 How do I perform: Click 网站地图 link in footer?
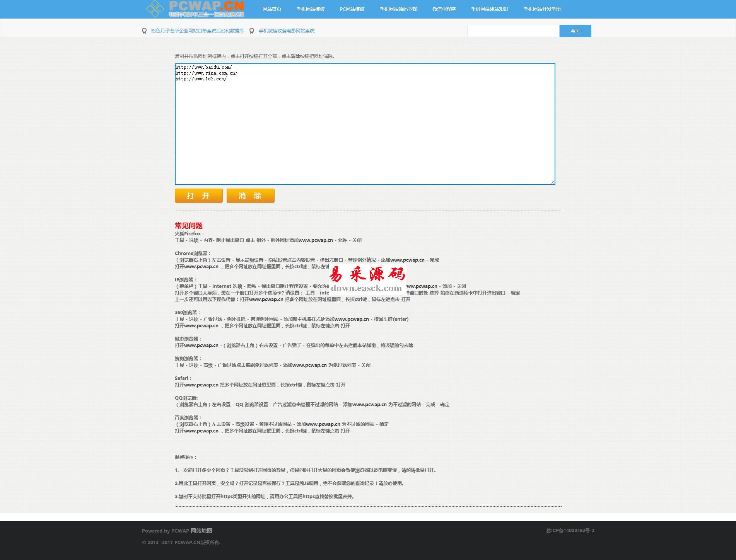coord(201,531)
